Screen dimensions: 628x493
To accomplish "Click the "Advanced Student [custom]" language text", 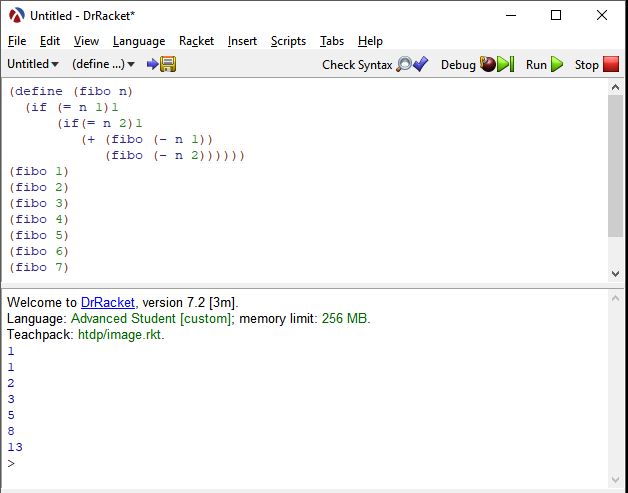I will (x=151, y=319).
